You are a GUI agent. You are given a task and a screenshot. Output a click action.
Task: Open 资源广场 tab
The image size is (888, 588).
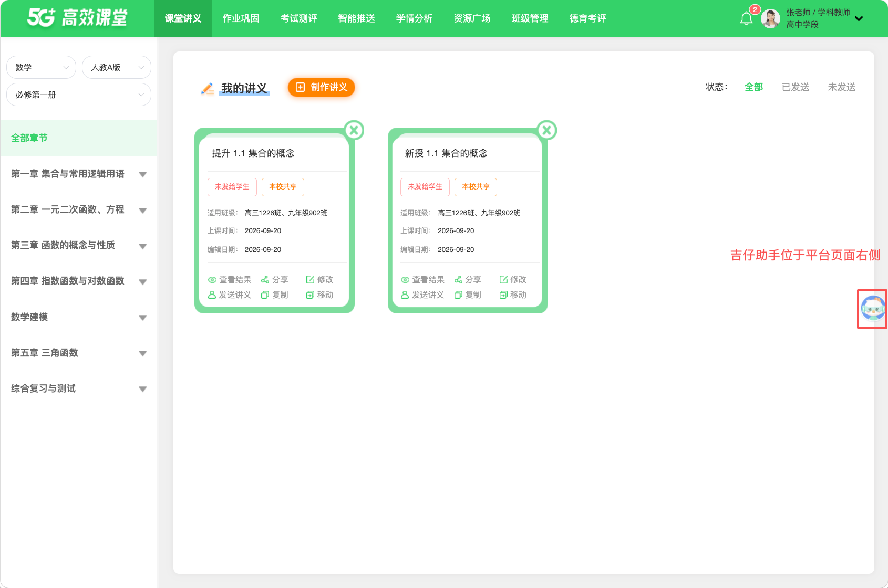point(472,18)
